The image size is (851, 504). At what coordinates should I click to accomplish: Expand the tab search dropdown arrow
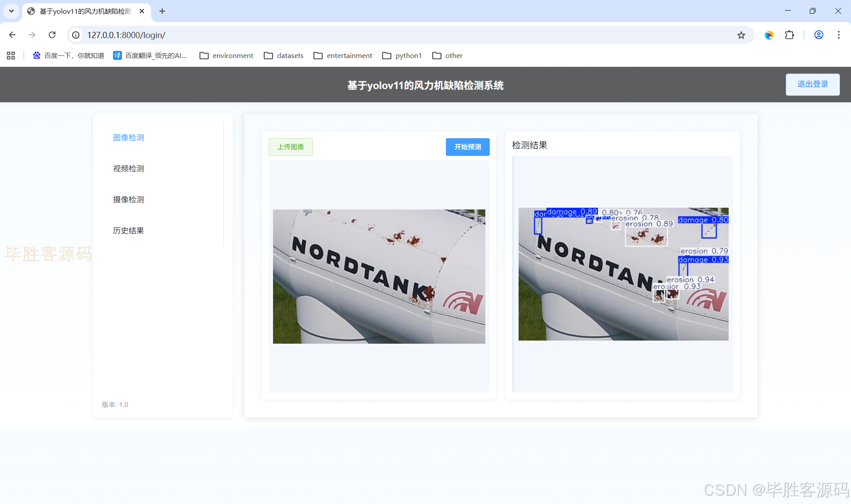pos(12,11)
